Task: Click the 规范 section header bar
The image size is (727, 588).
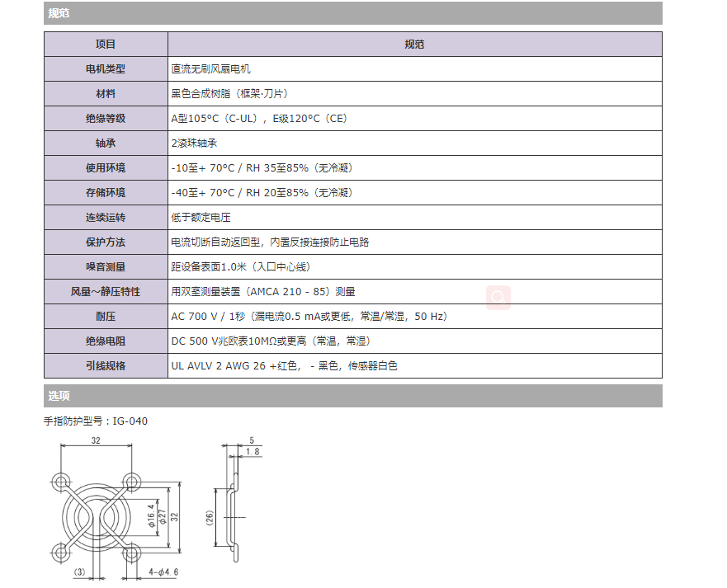Action: click(x=352, y=12)
